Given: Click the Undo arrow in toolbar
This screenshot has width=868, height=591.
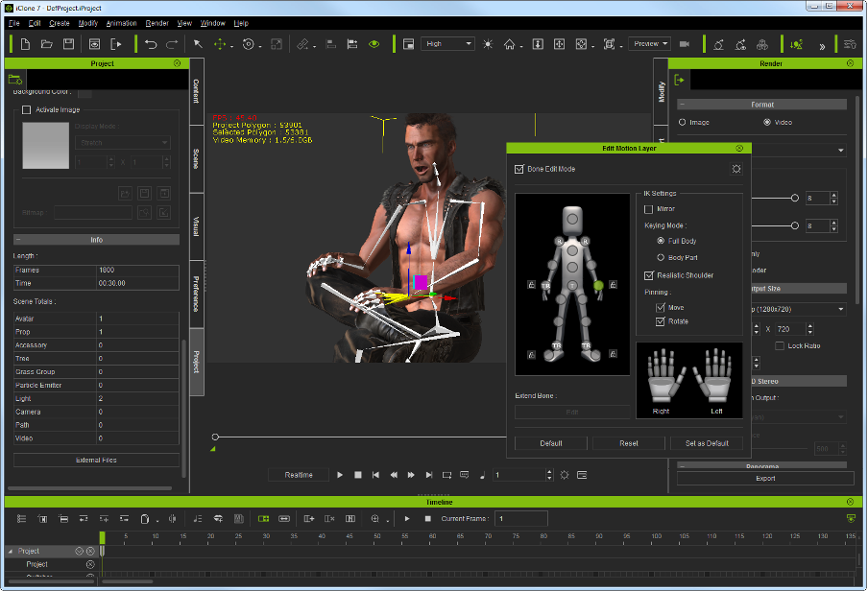Looking at the screenshot, I should pyautogui.click(x=151, y=44).
